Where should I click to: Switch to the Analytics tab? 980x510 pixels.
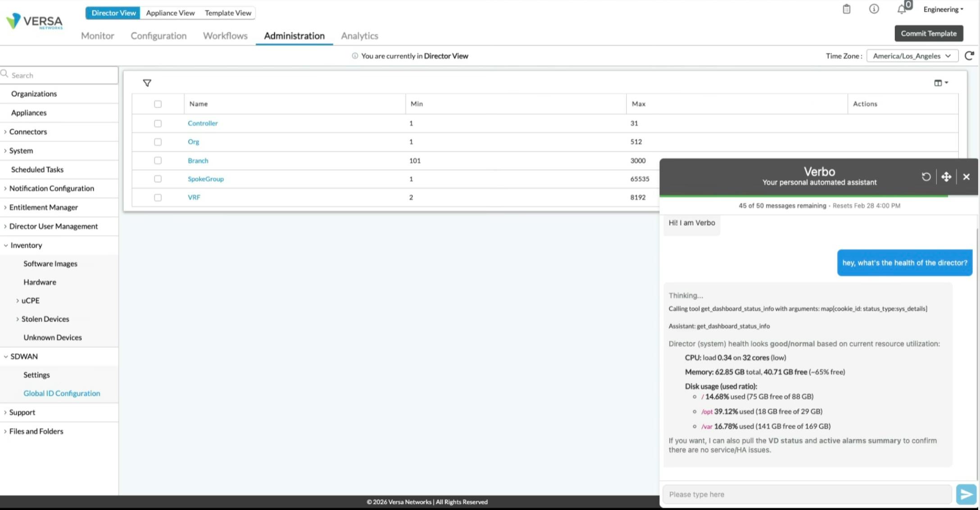tap(359, 36)
